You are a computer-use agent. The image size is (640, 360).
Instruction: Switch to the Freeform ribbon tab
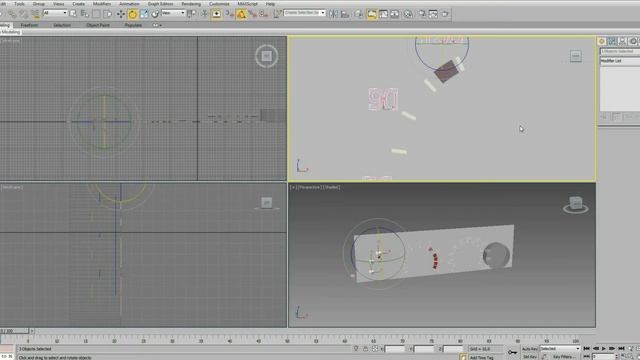pos(29,25)
